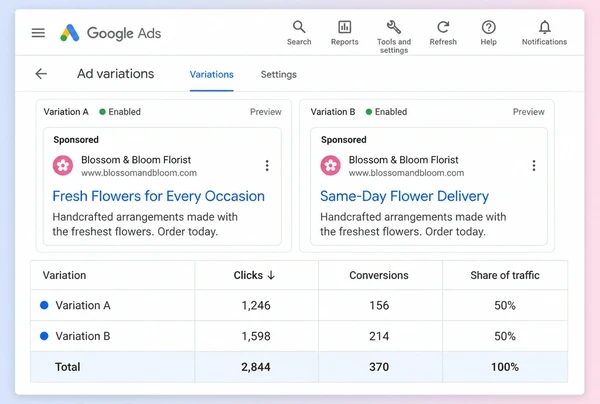Viewport: 600px width, 404px height.
Task: Open the Enabled status of Variation A
Action: [x=124, y=112]
